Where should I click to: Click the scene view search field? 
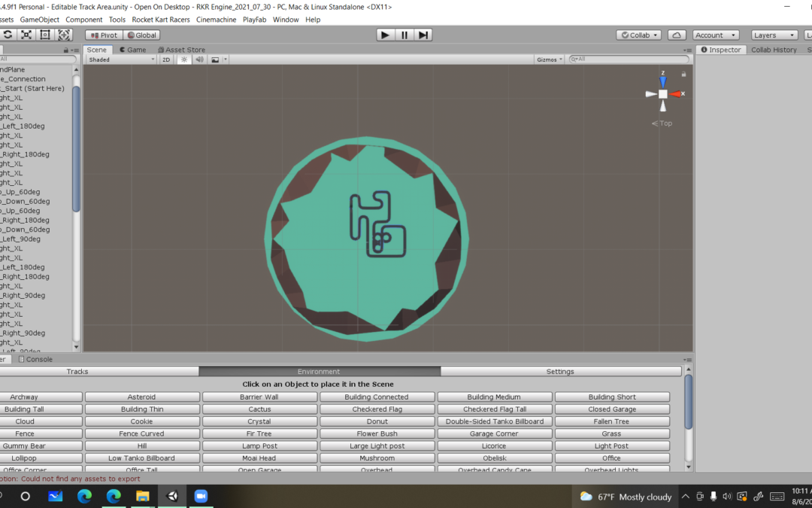pyautogui.click(x=629, y=59)
